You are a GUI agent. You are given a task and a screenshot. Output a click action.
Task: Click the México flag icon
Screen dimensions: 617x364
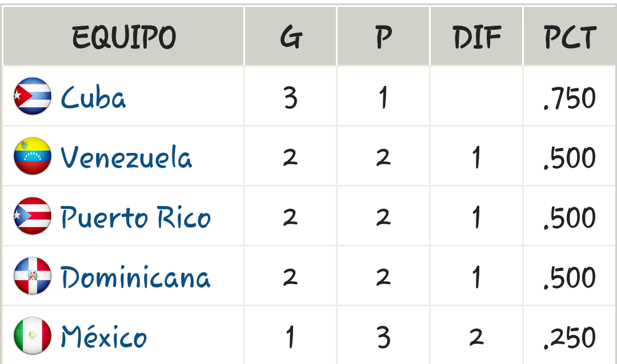click(32, 335)
